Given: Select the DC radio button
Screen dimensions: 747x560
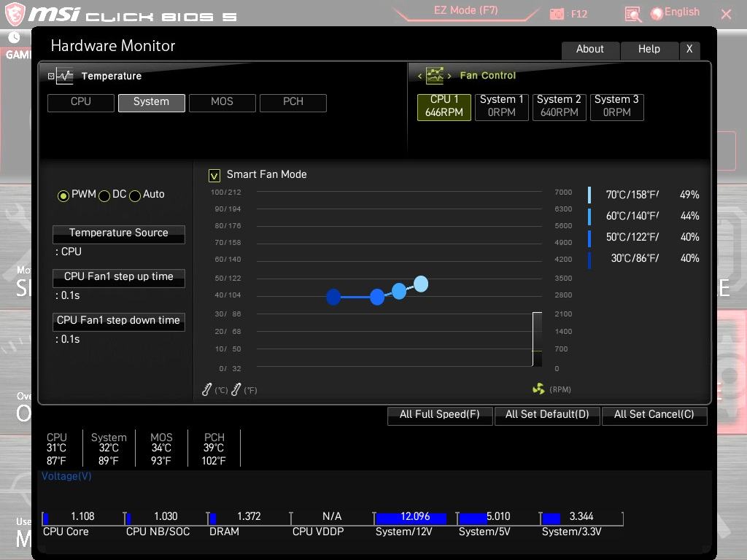Looking at the screenshot, I should pyautogui.click(x=104, y=195).
